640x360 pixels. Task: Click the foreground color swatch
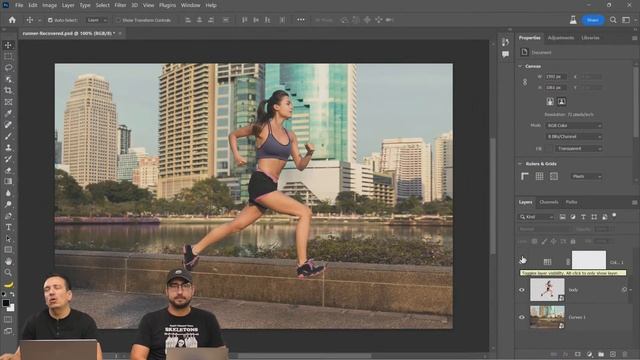pos(6,303)
